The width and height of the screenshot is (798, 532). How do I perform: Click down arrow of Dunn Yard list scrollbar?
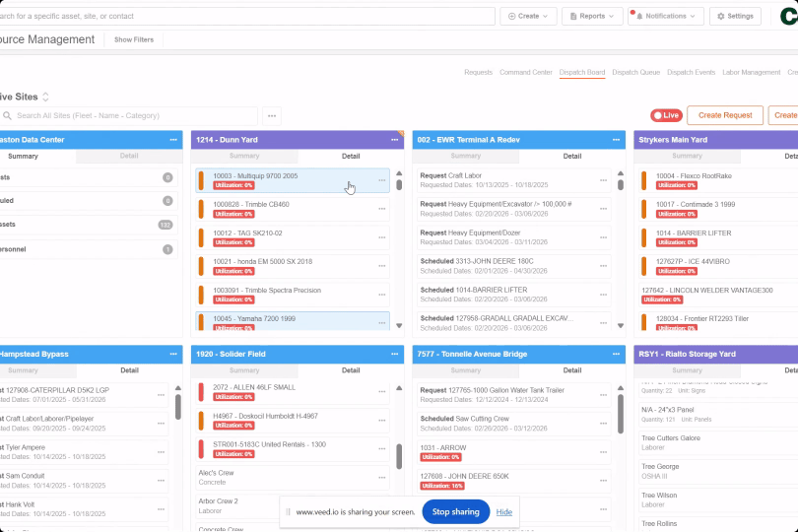pyautogui.click(x=399, y=325)
